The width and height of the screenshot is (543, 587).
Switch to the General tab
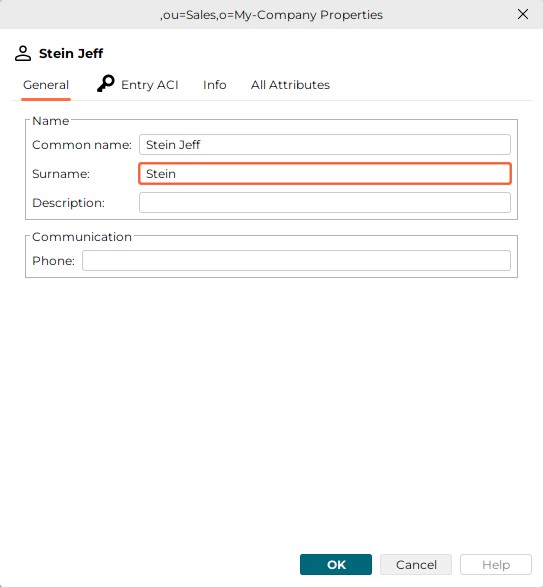[46, 85]
